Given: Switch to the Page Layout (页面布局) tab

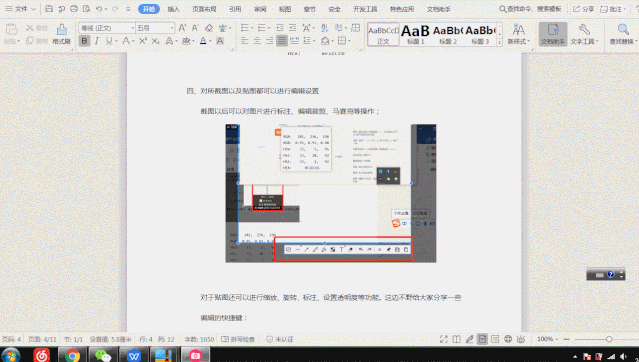Looking at the screenshot, I should click(204, 9).
